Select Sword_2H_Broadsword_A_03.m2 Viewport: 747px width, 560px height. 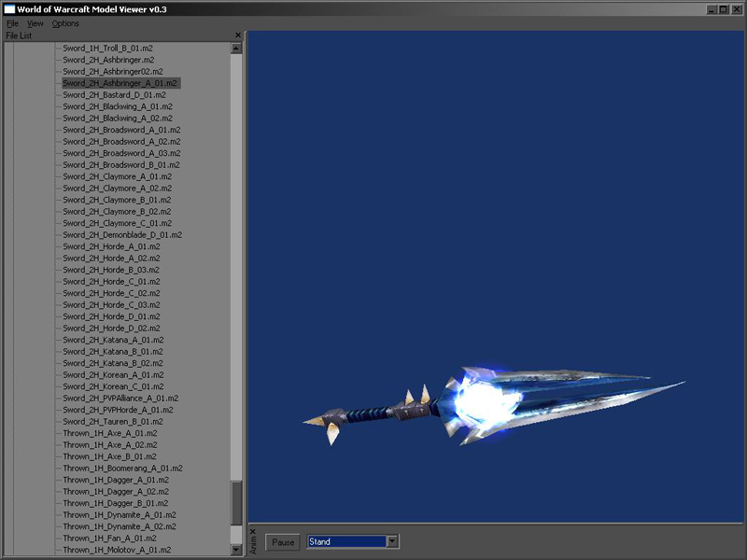121,153
